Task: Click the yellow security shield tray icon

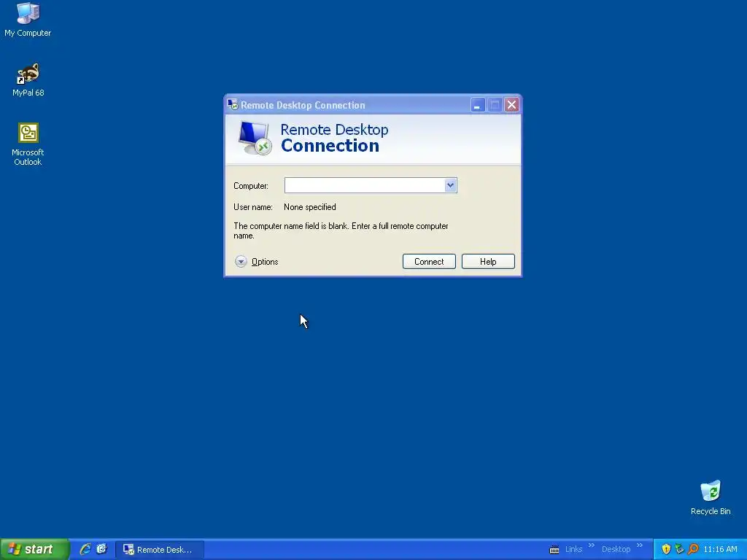Action: pos(666,549)
